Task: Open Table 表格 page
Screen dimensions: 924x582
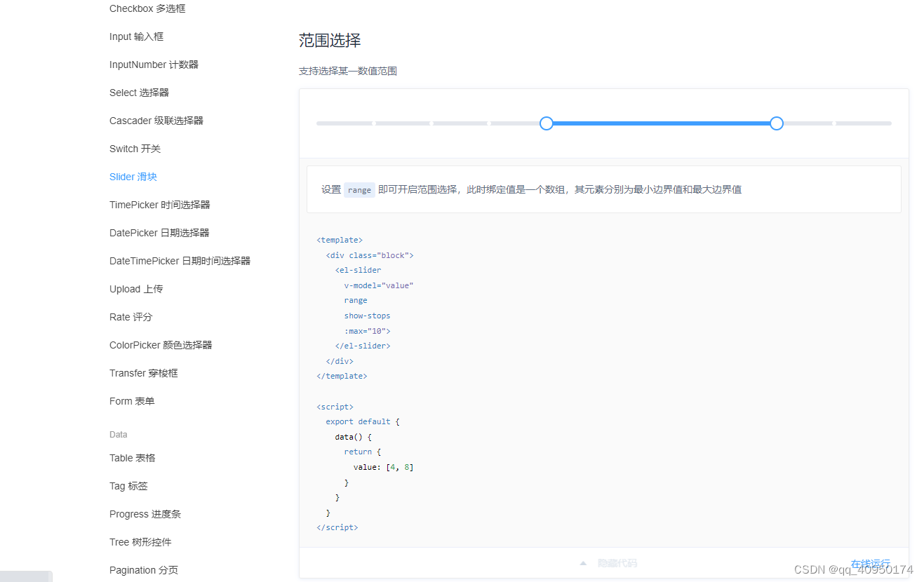Action: (133, 458)
